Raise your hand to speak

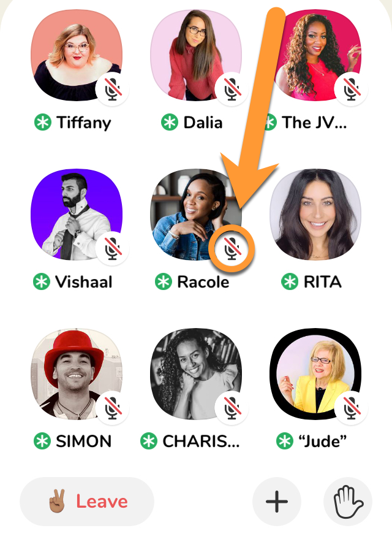348,502
